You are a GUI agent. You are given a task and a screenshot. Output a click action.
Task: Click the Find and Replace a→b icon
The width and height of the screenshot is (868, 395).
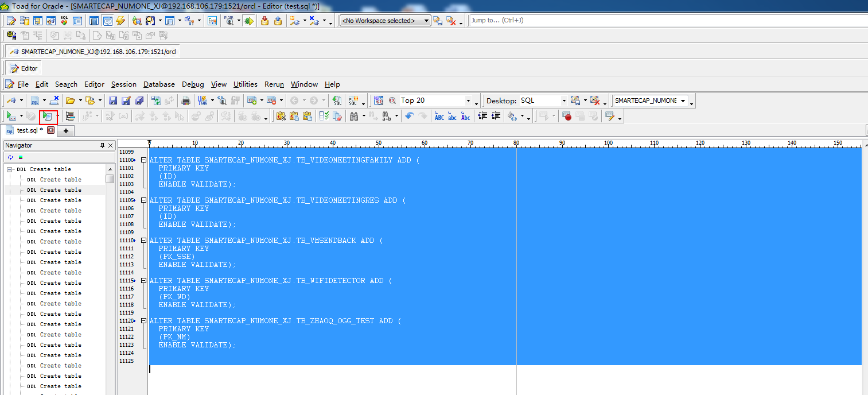(x=387, y=117)
